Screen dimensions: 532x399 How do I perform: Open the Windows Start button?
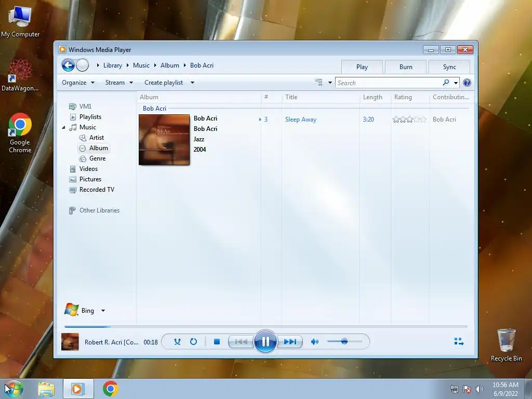click(x=14, y=389)
